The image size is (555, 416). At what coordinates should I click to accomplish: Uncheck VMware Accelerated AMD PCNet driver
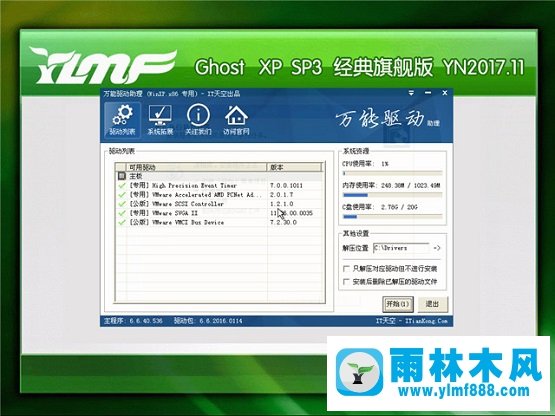[122, 195]
